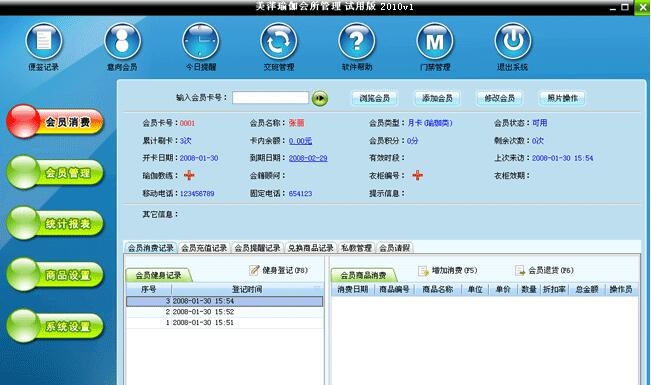Image resolution: width=651 pixels, height=385 pixels.
Task: Select row 3 dated 2008-01-30 15:54
Action: point(225,301)
